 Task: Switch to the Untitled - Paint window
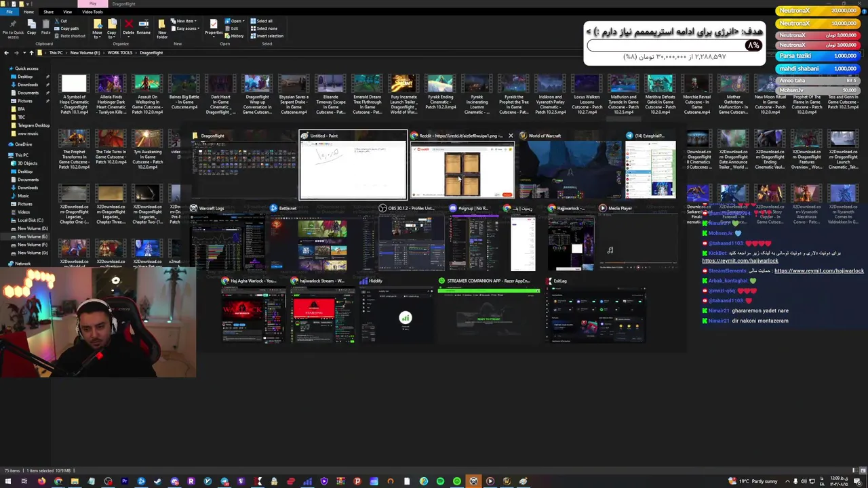353,165
